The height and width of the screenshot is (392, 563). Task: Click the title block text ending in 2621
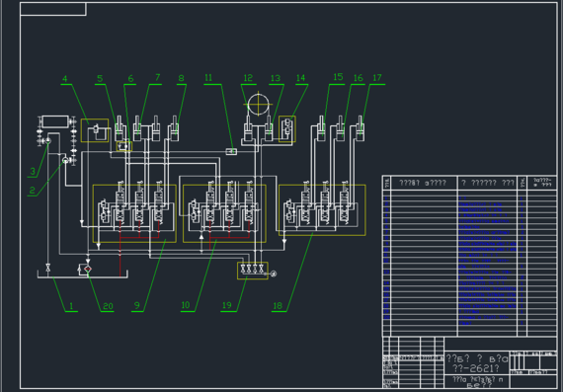[476, 368]
